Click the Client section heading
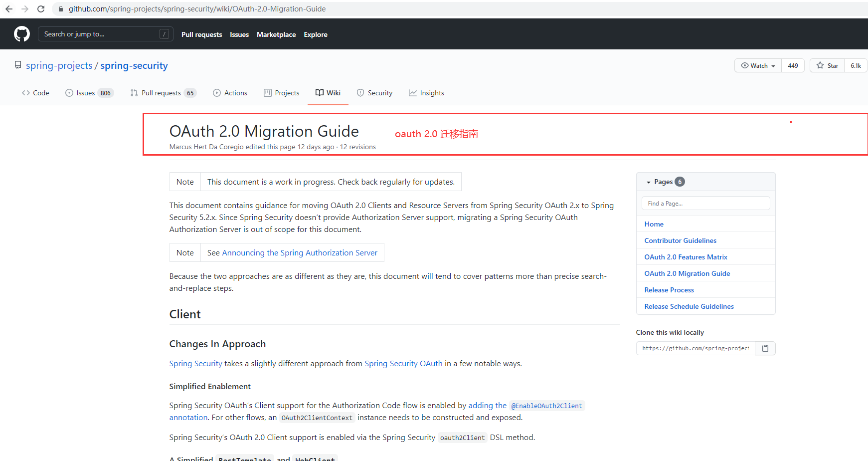Viewport: 868px width, 461px height. [185, 314]
